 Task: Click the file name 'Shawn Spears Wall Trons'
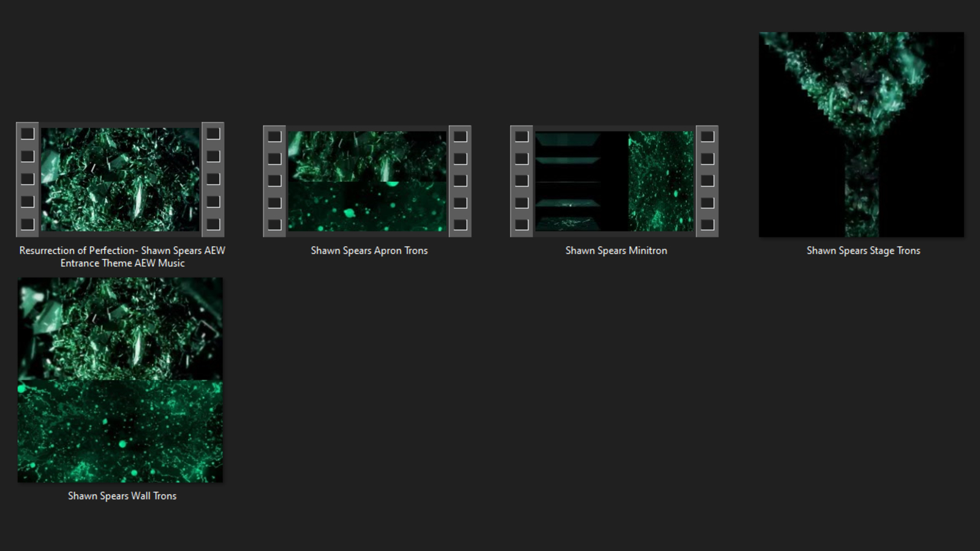[x=122, y=496]
